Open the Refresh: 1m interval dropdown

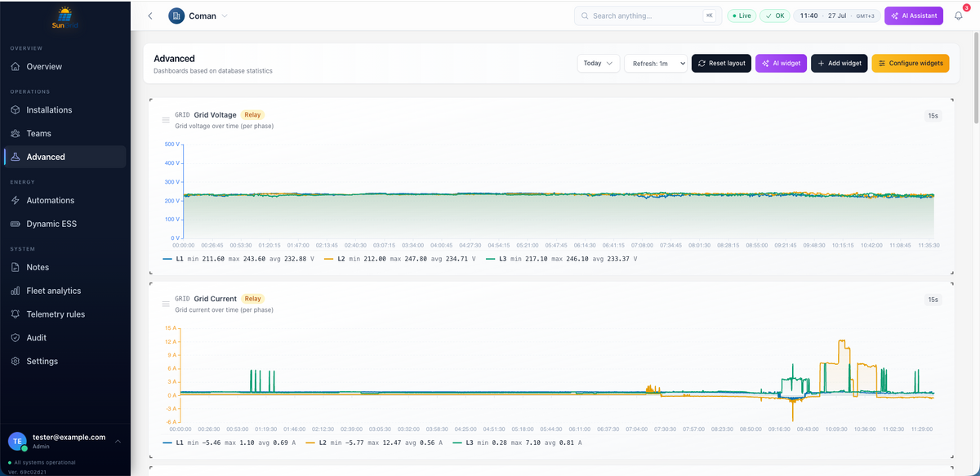point(656,63)
